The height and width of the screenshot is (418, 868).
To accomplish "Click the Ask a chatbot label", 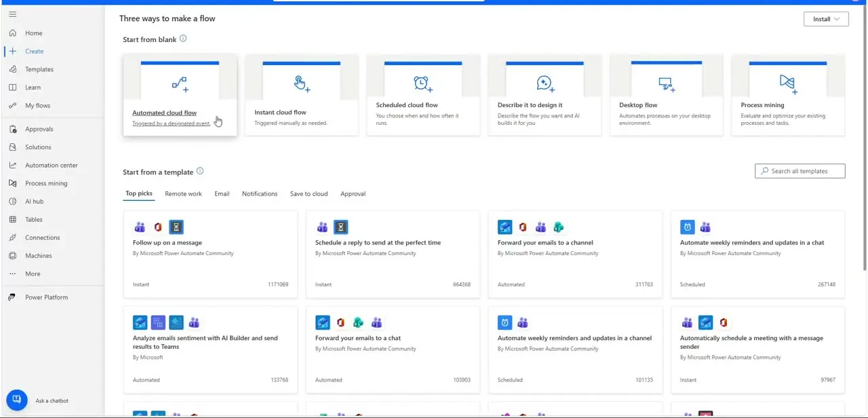I will pyautogui.click(x=52, y=400).
